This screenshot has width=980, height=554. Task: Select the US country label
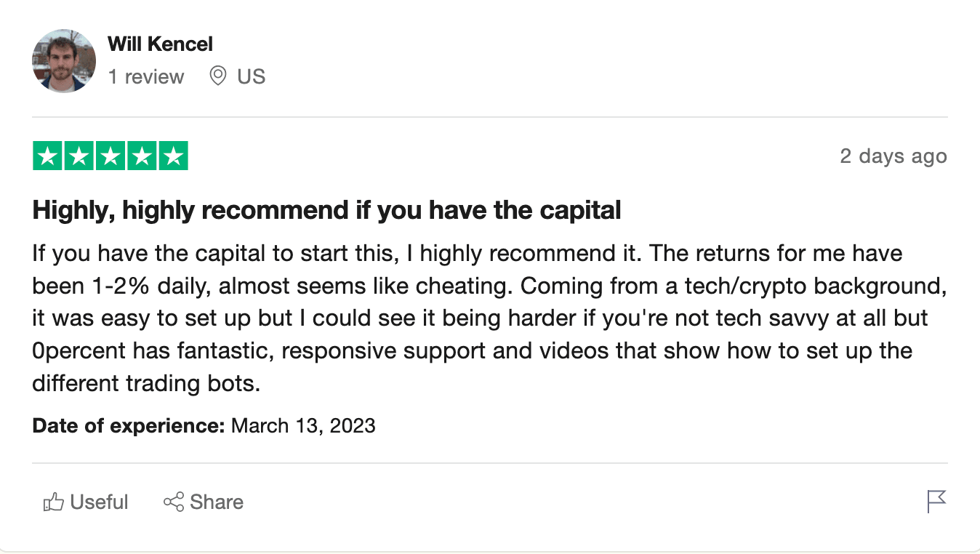point(251,76)
